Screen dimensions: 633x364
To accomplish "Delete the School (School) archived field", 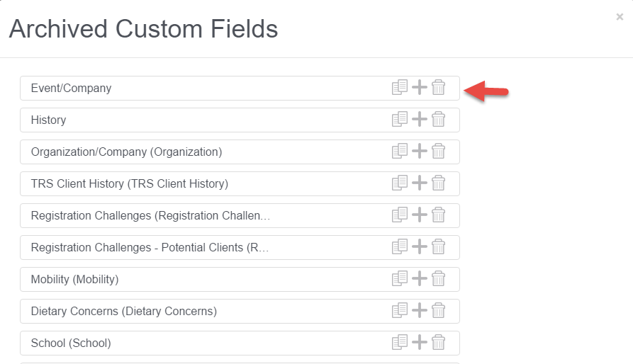I will point(439,343).
